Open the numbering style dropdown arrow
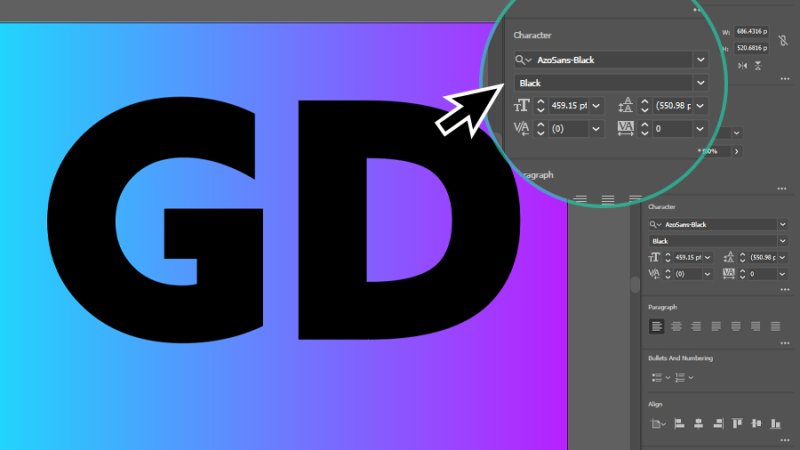800x450 pixels. pyautogui.click(x=691, y=378)
